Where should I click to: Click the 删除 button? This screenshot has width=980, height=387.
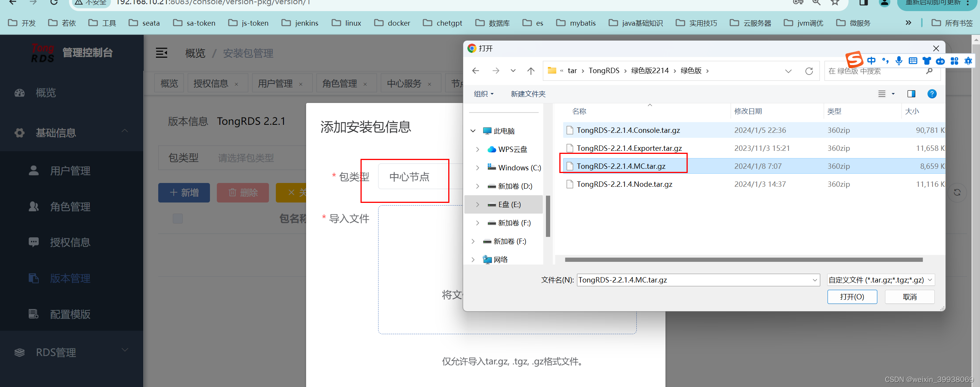click(x=243, y=193)
